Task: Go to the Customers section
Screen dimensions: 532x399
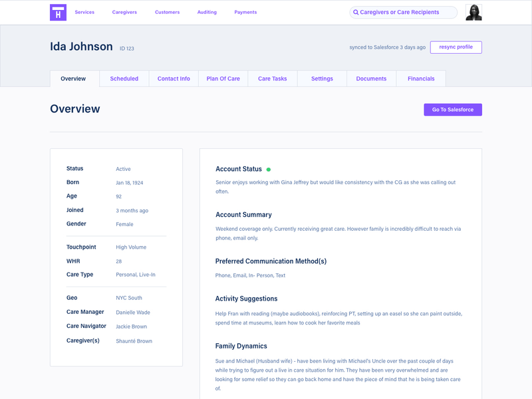Action: [x=167, y=12]
